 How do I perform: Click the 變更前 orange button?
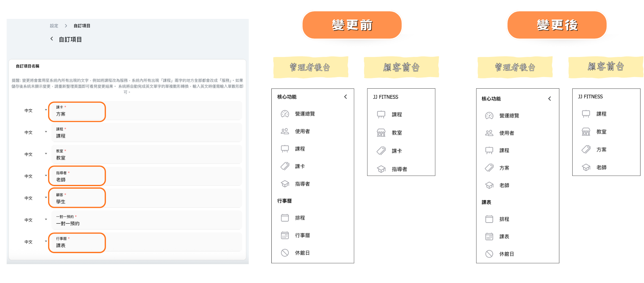pos(352,25)
